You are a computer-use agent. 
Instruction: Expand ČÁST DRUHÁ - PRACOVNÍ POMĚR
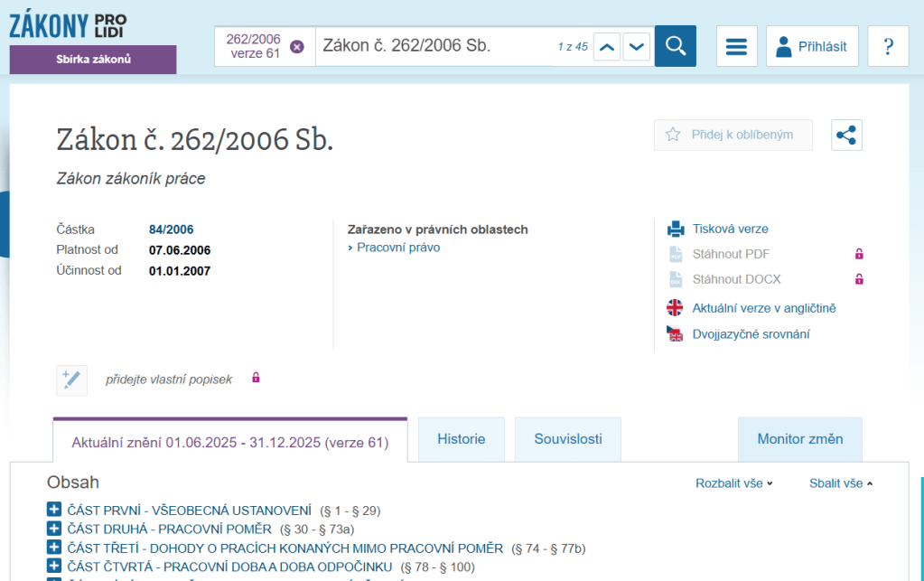tap(53, 529)
